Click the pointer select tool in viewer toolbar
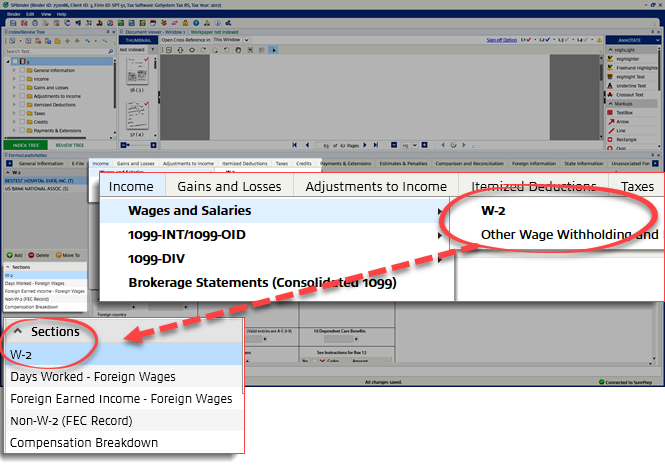665x469 pixels. point(273,50)
